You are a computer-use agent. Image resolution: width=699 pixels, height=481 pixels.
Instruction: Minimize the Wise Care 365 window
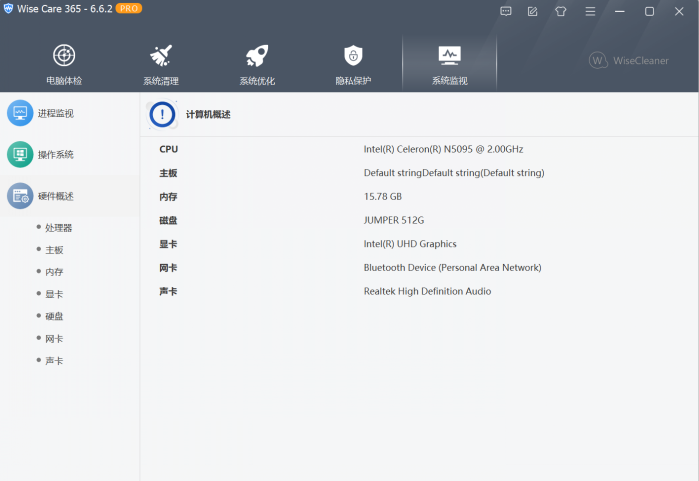tap(620, 12)
